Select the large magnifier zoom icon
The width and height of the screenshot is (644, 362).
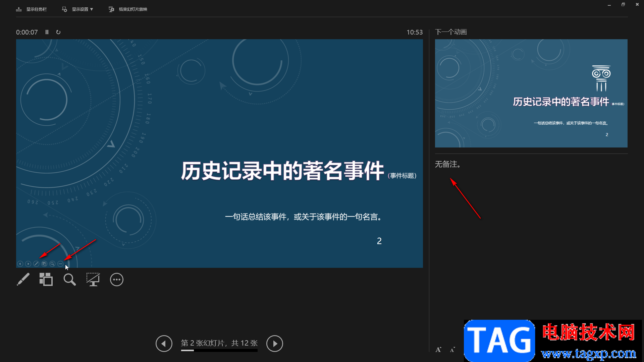point(69,279)
